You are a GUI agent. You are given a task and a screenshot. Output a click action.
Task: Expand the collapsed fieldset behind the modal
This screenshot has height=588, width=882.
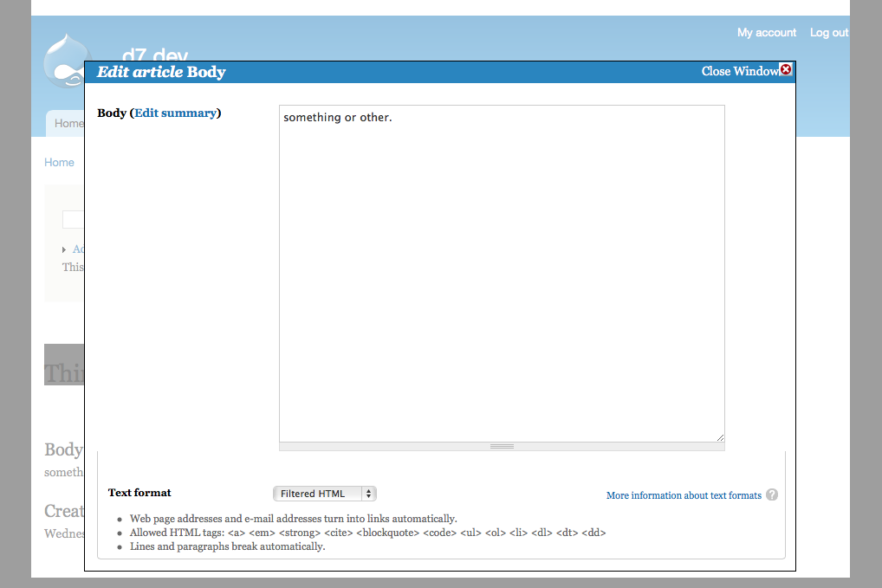click(x=78, y=249)
